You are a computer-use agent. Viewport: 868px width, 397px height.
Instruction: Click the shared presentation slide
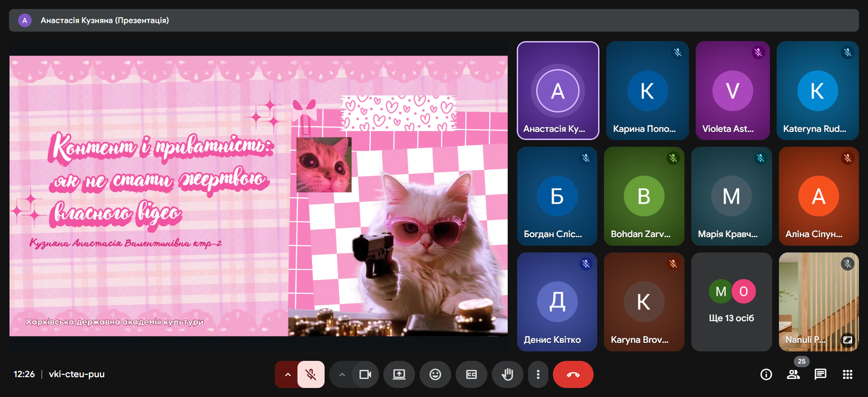coord(258,196)
